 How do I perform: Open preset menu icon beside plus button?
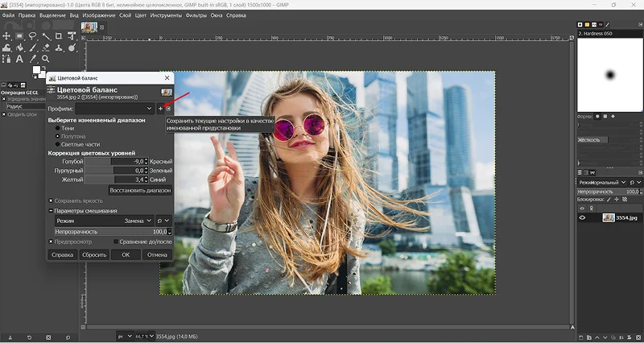pyautogui.click(x=168, y=108)
